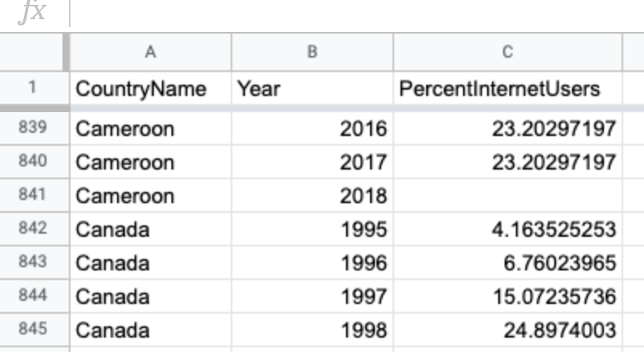This screenshot has width=644, height=352.
Task: Click the PercentInternetUsers header cell
Action: point(508,88)
